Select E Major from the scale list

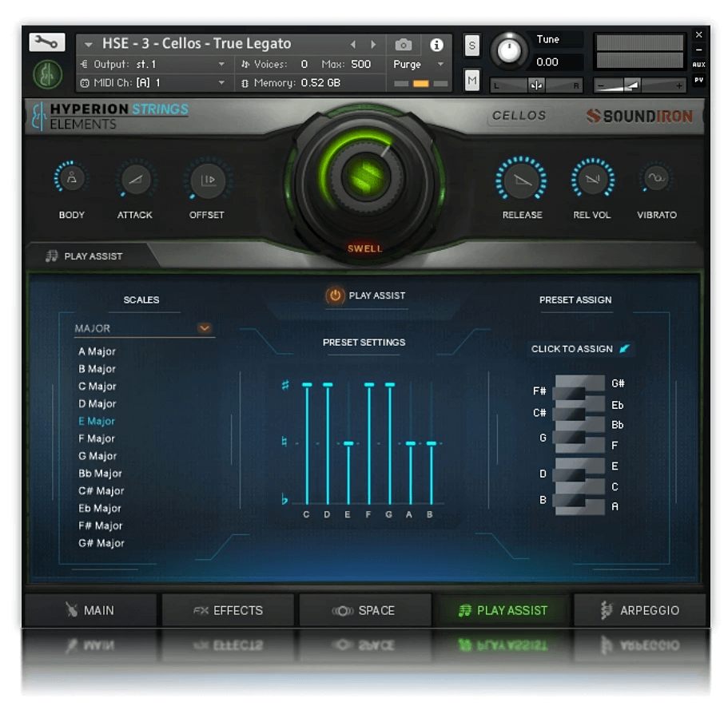coord(96,421)
